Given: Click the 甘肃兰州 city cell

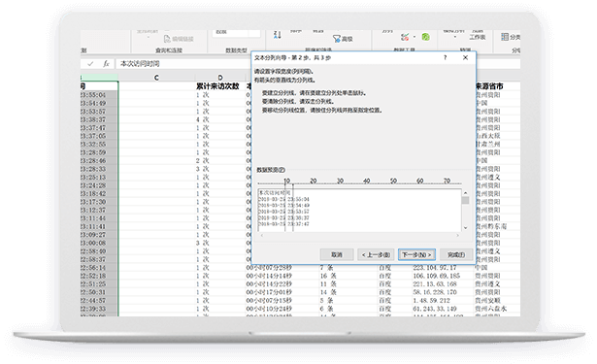Looking at the screenshot, I should pyautogui.click(x=487, y=145).
